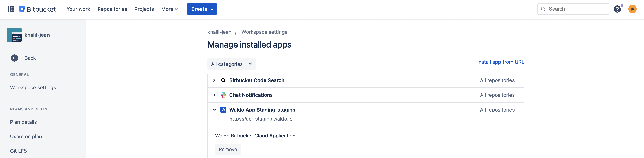Open the All categories dropdown

coord(231,64)
